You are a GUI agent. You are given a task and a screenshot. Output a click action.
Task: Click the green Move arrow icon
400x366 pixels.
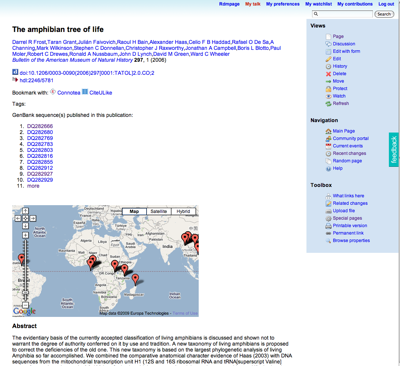click(x=328, y=81)
